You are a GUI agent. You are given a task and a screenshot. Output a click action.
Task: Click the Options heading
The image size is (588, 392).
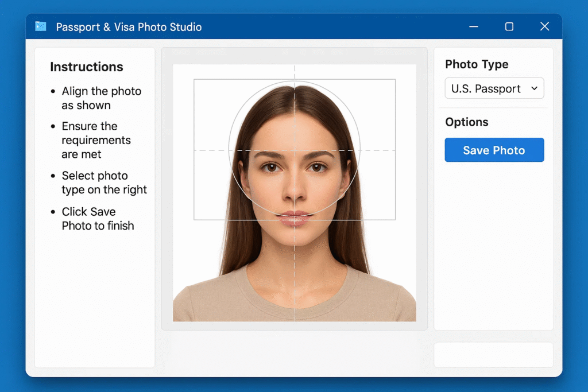(x=466, y=122)
